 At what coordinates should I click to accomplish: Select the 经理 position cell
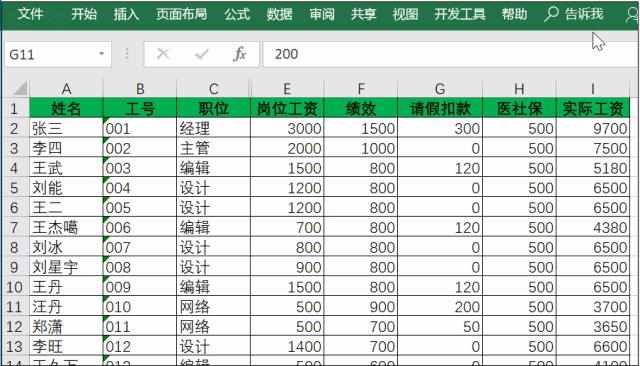pyautogui.click(x=213, y=128)
